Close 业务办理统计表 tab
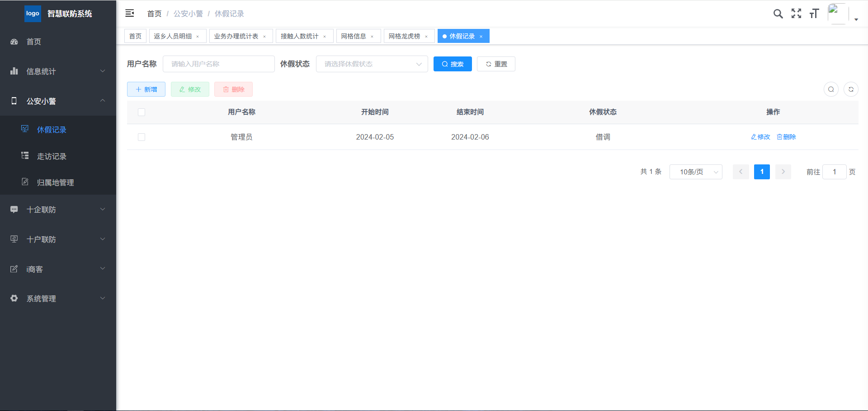868x411 pixels. [264, 37]
